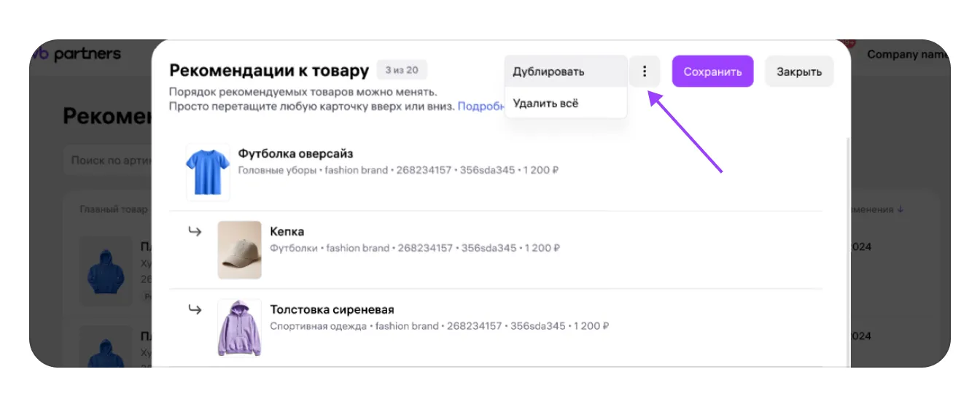Select the lilac hoodie product image
This screenshot has width=980, height=407.
pos(239,327)
